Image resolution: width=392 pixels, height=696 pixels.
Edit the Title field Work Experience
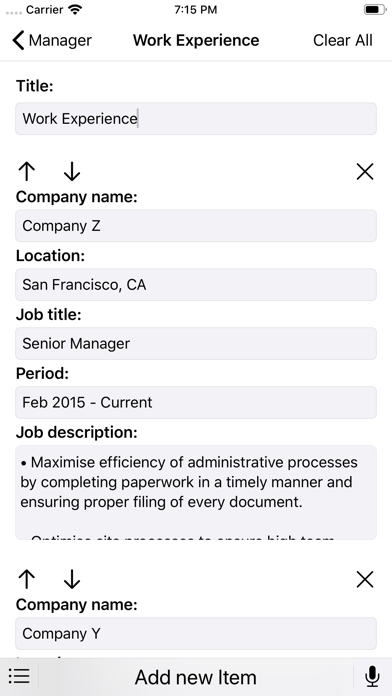coord(196,119)
